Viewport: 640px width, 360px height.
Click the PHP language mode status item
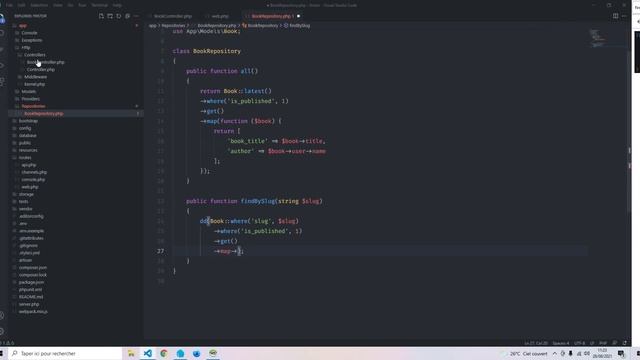pyautogui.click(x=603, y=343)
